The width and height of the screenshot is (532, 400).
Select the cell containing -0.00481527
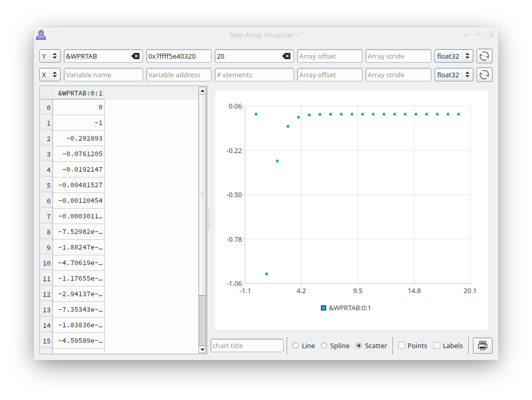pyautogui.click(x=79, y=185)
